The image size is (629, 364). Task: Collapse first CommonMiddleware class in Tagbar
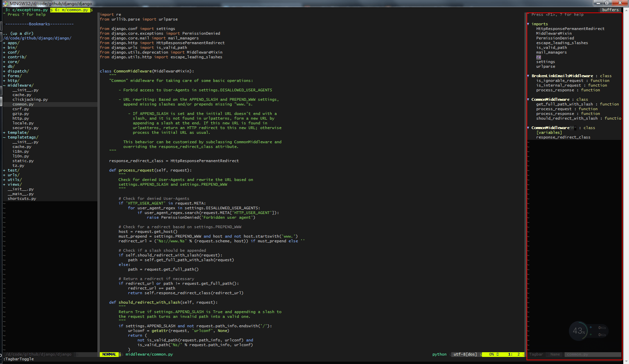[528, 99]
